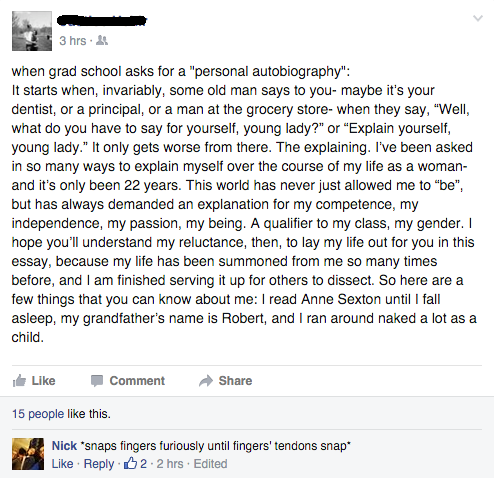Click the blue thumbs-up icon on Nick's comment

coord(130,463)
